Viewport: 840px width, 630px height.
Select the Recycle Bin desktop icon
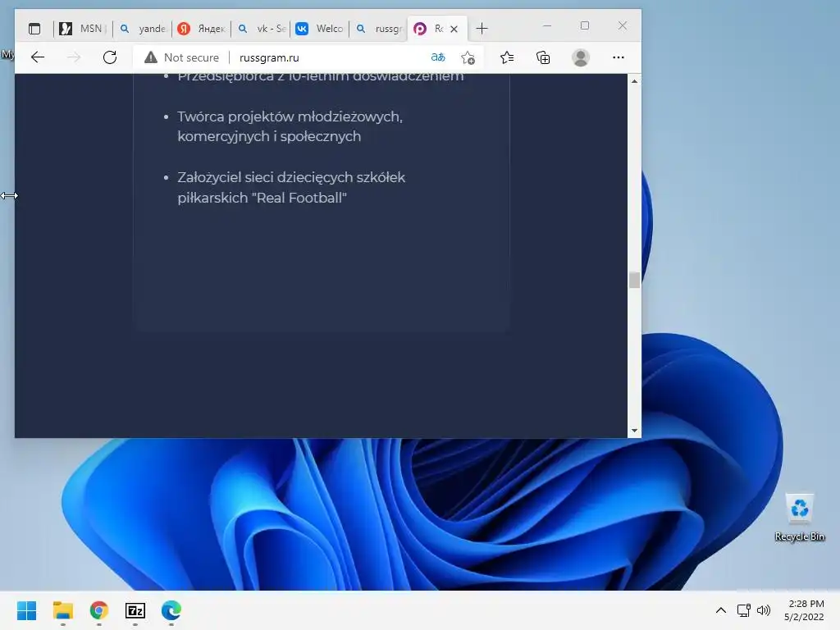[x=799, y=518]
